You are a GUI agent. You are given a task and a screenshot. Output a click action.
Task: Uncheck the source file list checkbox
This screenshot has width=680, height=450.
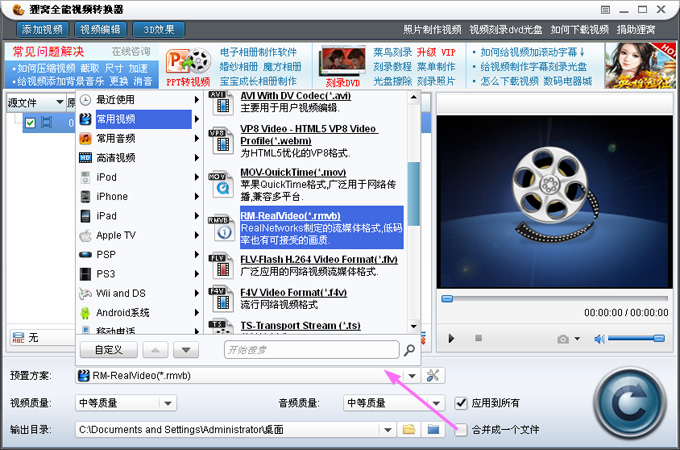[30, 123]
